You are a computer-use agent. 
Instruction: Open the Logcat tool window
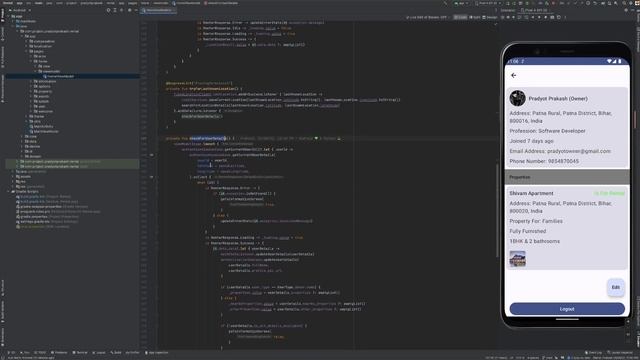click(98, 352)
